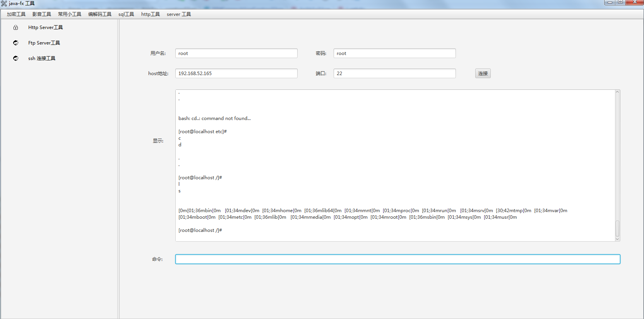This screenshot has width=644, height=319.
Task: Open the 编解码工具 menu
Action: 99,14
